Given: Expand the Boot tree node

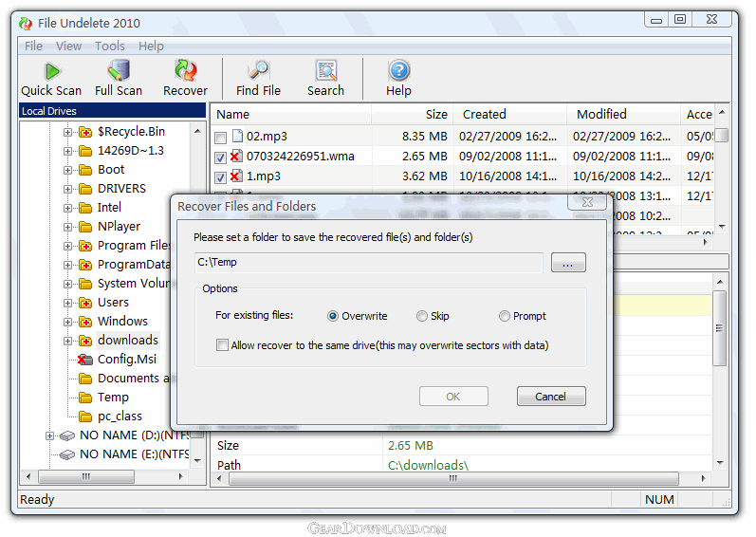Looking at the screenshot, I should click(67, 170).
